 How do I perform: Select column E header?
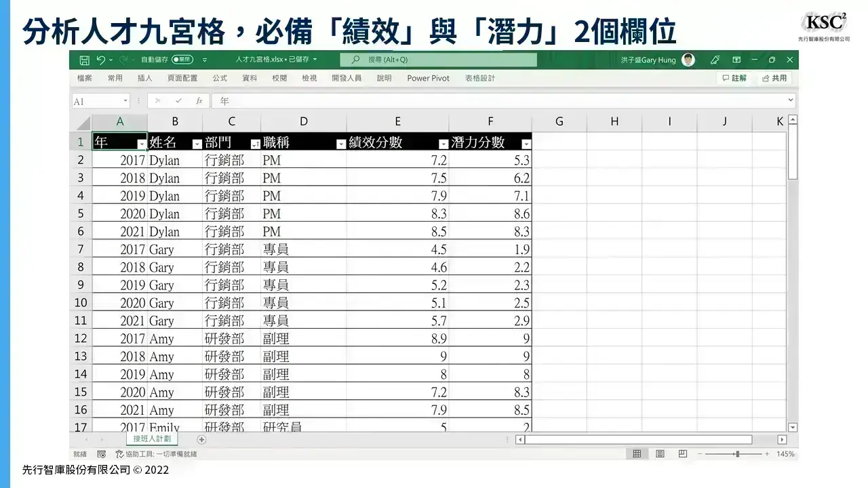(x=398, y=122)
